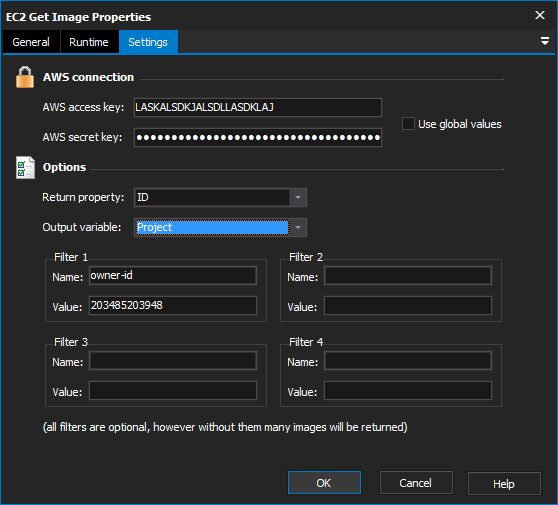Click the Filter 4 Value field
Image resolution: width=558 pixels, height=505 pixels.
coord(407,390)
